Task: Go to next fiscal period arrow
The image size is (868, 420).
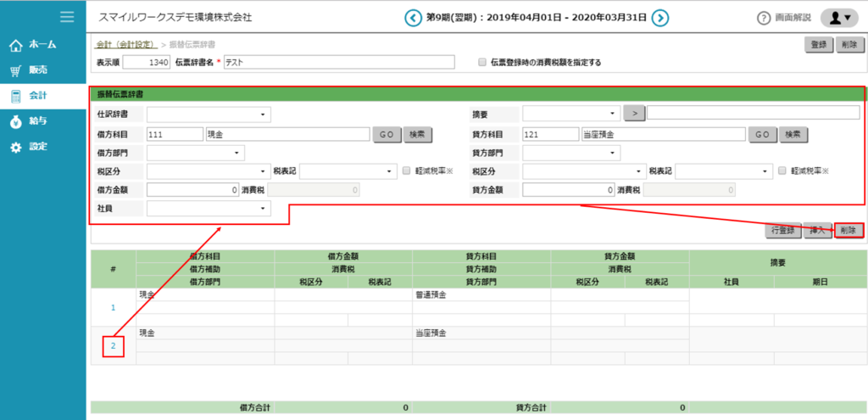Action: 659,18
